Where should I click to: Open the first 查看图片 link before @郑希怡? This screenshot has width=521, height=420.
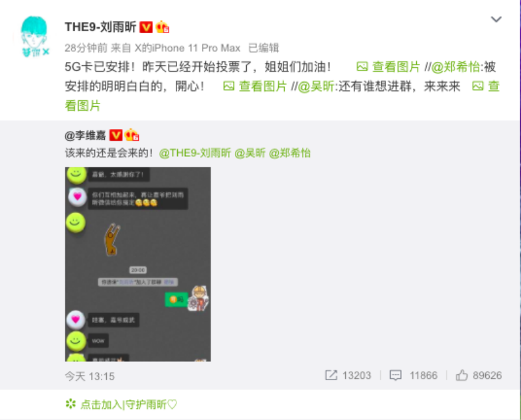[x=388, y=67]
